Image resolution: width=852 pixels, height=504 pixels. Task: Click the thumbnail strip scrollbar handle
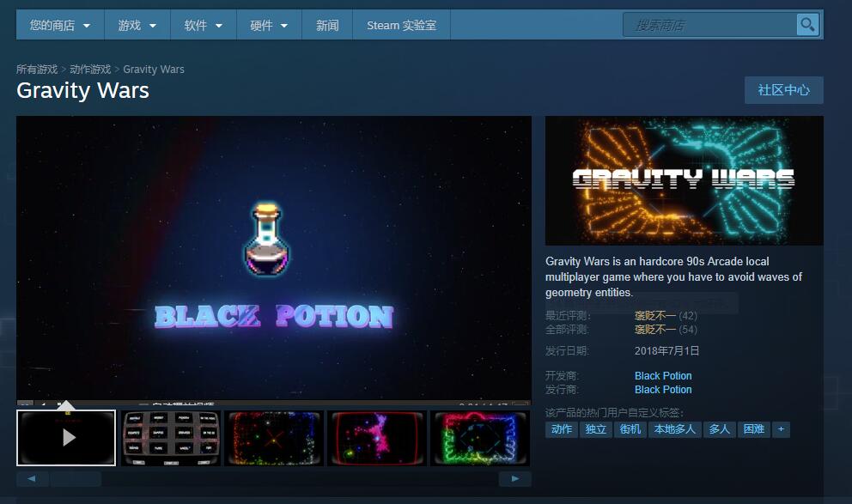click(76, 479)
